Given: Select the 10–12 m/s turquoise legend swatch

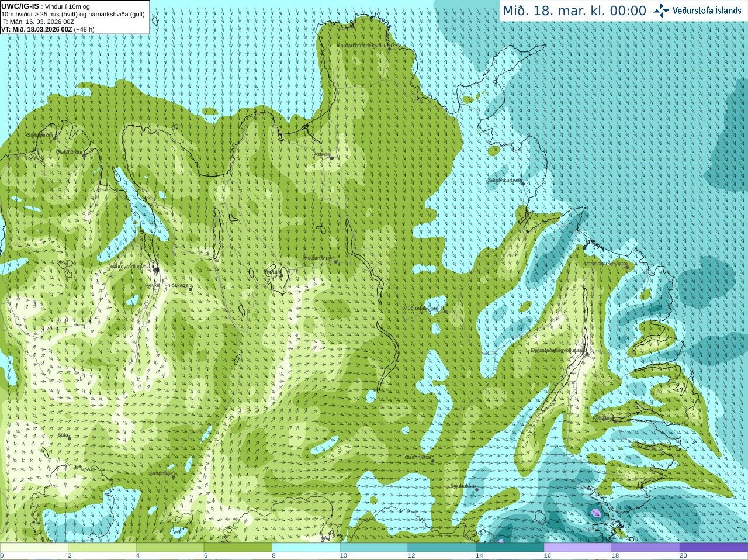Looking at the screenshot, I should [373, 548].
